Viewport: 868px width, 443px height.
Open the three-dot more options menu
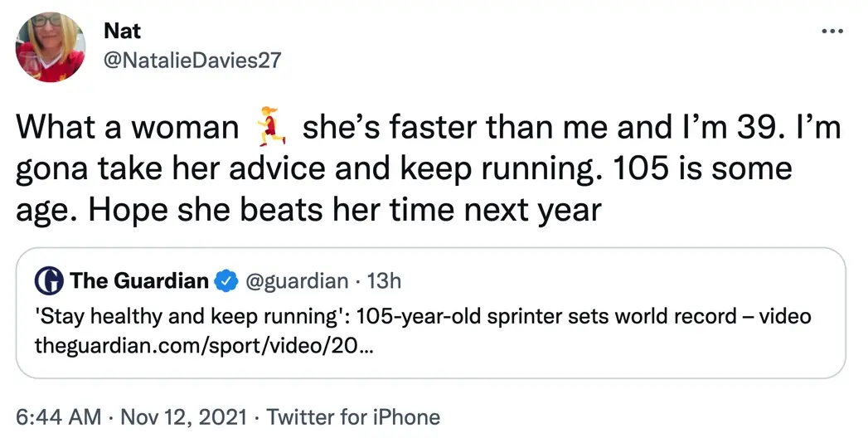point(831,32)
